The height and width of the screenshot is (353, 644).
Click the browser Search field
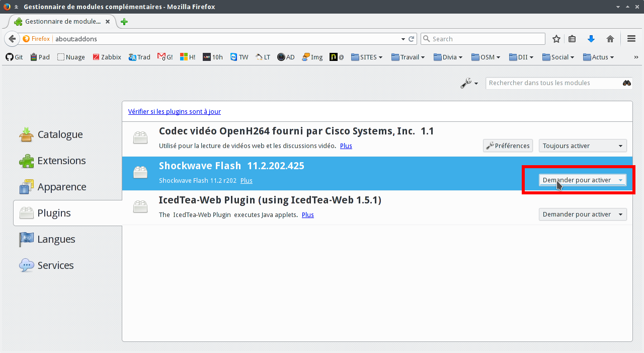tap(482, 39)
